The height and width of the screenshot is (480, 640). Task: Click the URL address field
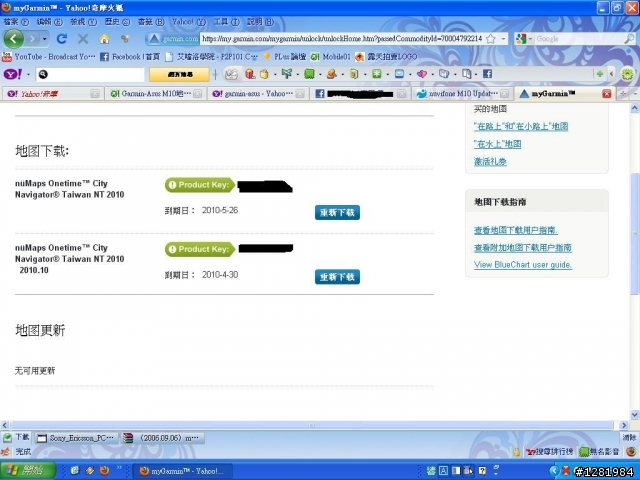[342, 39]
